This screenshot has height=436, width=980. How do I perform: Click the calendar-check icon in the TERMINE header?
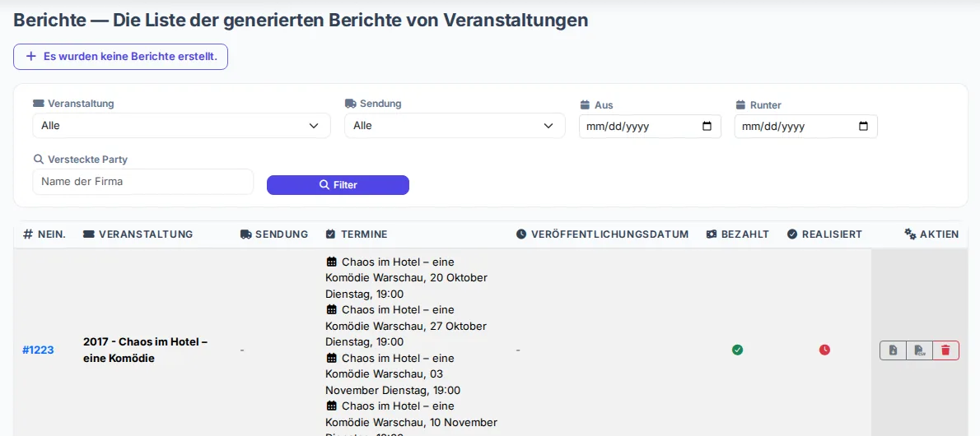point(330,234)
